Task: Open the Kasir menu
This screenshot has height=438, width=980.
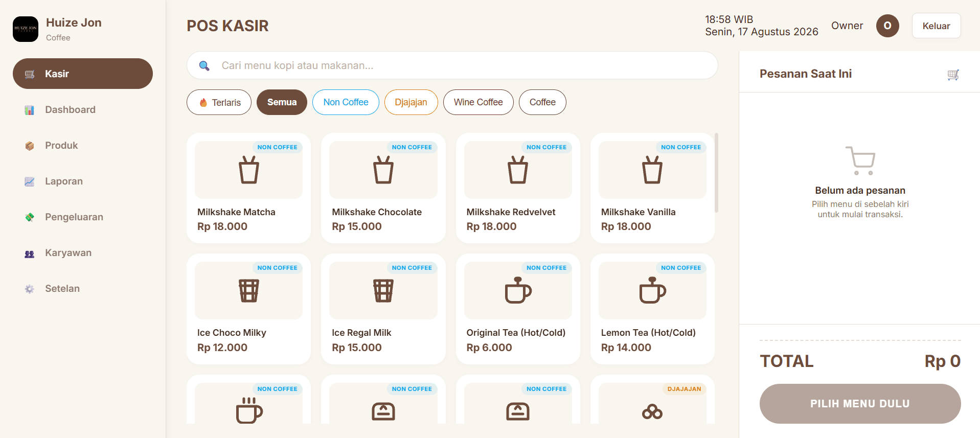Action: [x=83, y=74]
